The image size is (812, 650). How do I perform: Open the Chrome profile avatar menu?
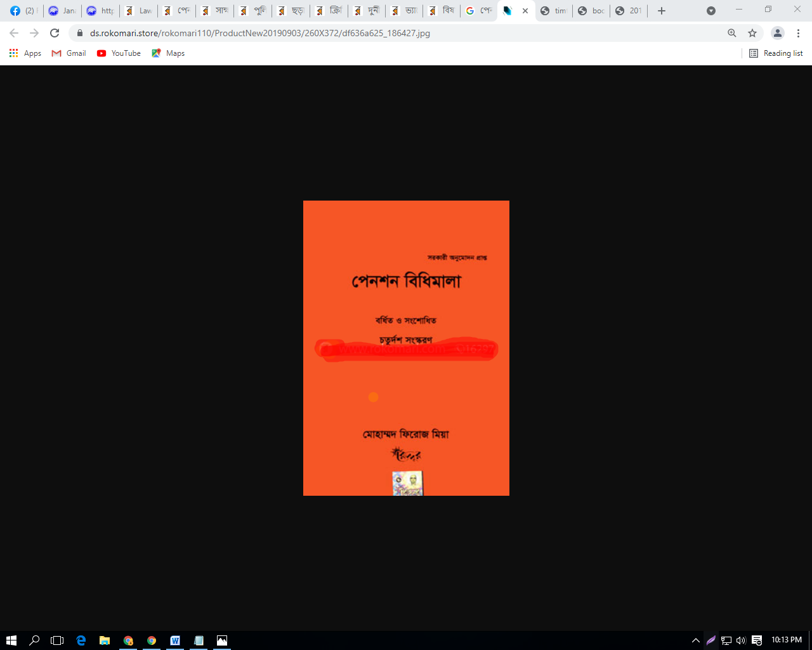tap(778, 33)
